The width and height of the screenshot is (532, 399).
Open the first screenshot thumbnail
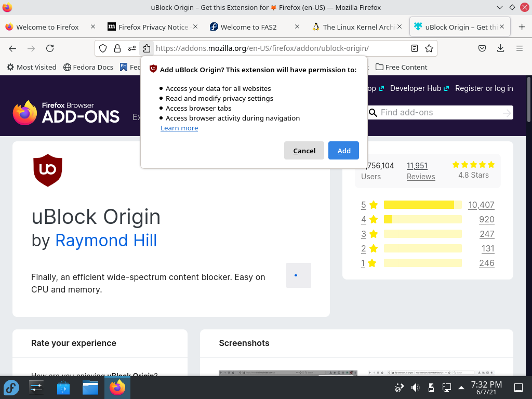click(288, 373)
